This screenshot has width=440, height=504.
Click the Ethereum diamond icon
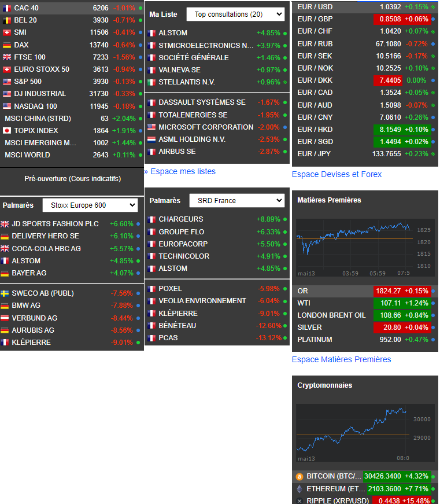tap(300, 489)
